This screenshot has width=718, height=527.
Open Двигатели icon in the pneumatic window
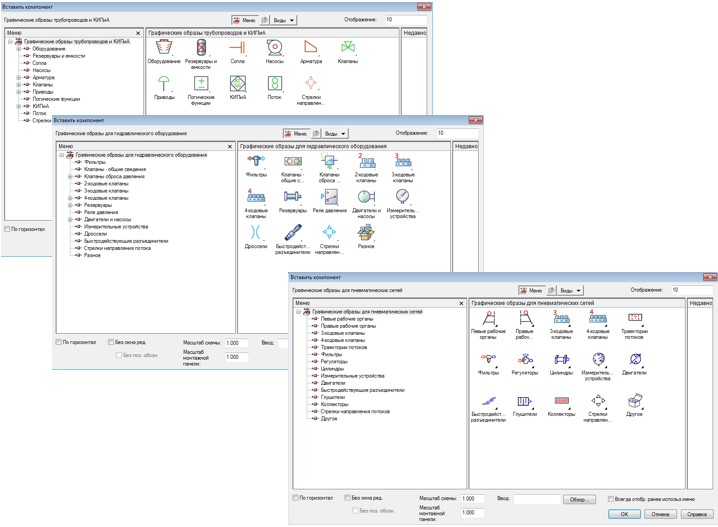(635, 359)
